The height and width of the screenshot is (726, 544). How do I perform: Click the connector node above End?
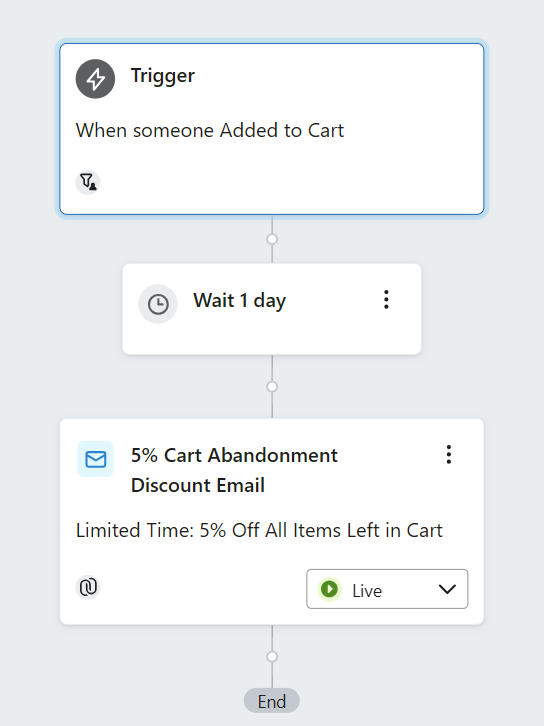(x=272, y=656)
